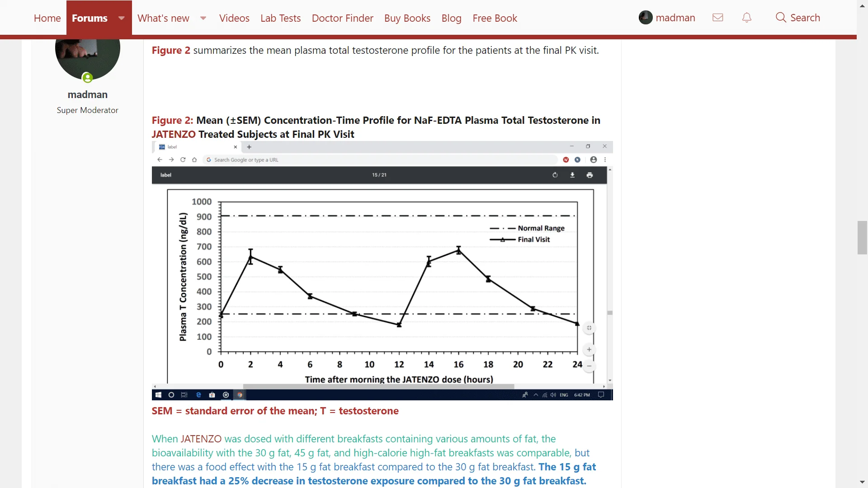This screenshot has width=868, height=488.
Task: Expand the What's new dropdown arrow
Action: coord(203,18)
